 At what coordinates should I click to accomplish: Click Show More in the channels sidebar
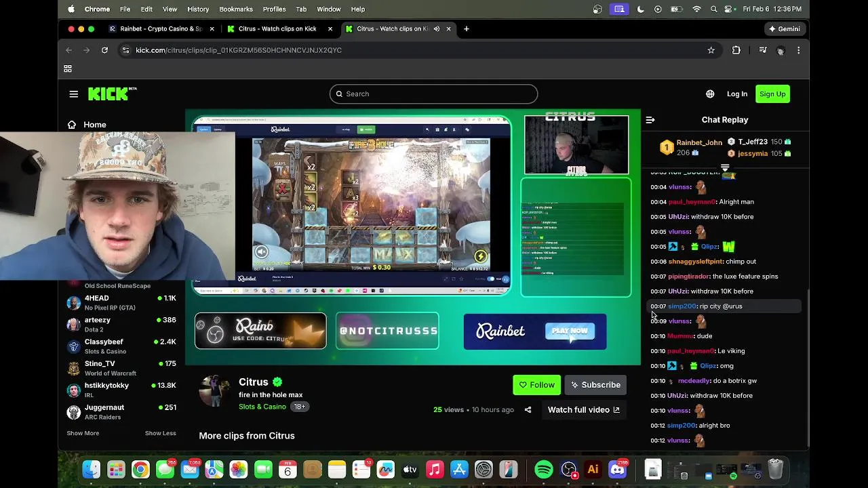[83, 433]
